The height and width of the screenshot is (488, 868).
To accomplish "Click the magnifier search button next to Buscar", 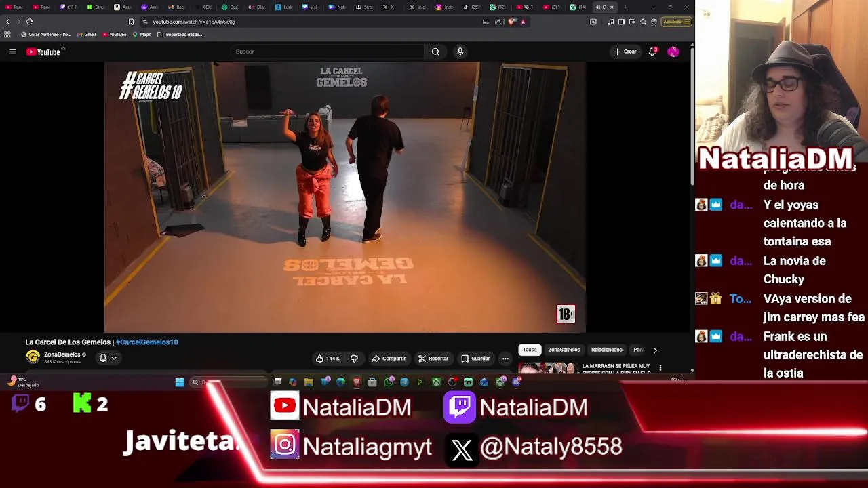I will click(x=435, y=52).
